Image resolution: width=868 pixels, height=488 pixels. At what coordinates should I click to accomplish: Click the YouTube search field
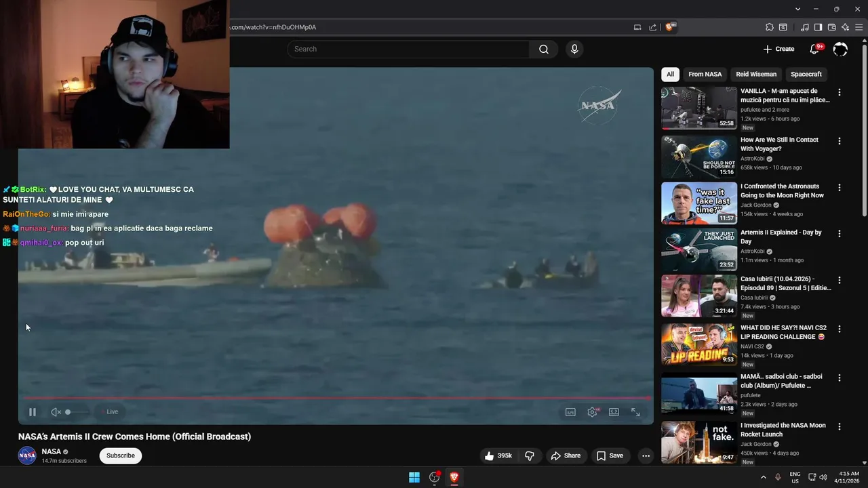[408, 49]
